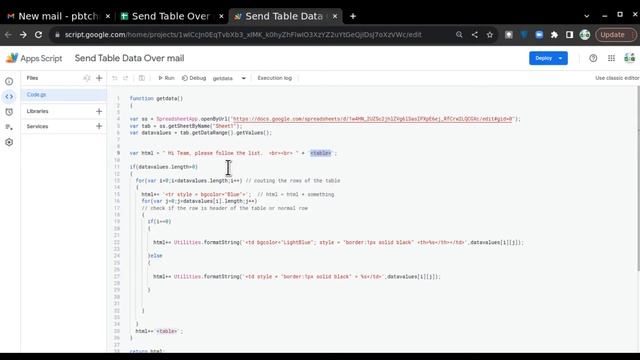640x360 pixels.
Task: Save project icon in editor toolbar
Action: pos(142,78)
